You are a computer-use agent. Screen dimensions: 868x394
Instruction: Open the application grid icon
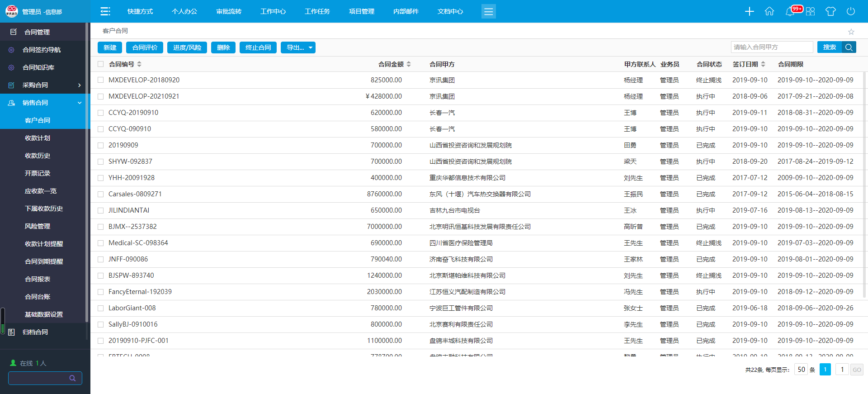tap(810, 11)
